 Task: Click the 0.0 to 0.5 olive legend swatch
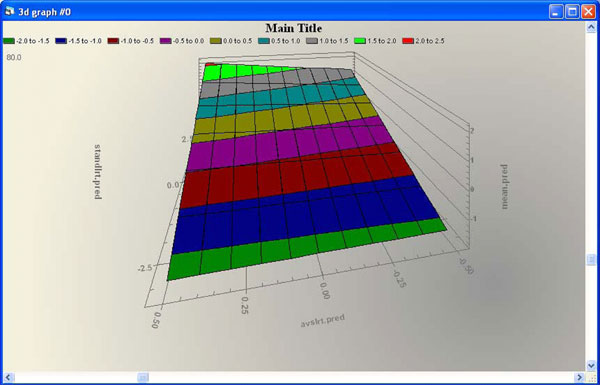pos(216,41)
